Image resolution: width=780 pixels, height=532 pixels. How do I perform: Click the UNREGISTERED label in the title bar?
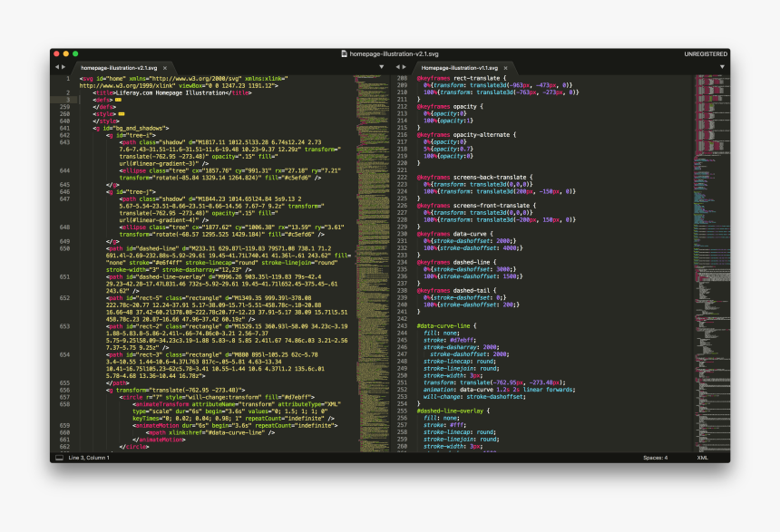(x=706, y=54)
